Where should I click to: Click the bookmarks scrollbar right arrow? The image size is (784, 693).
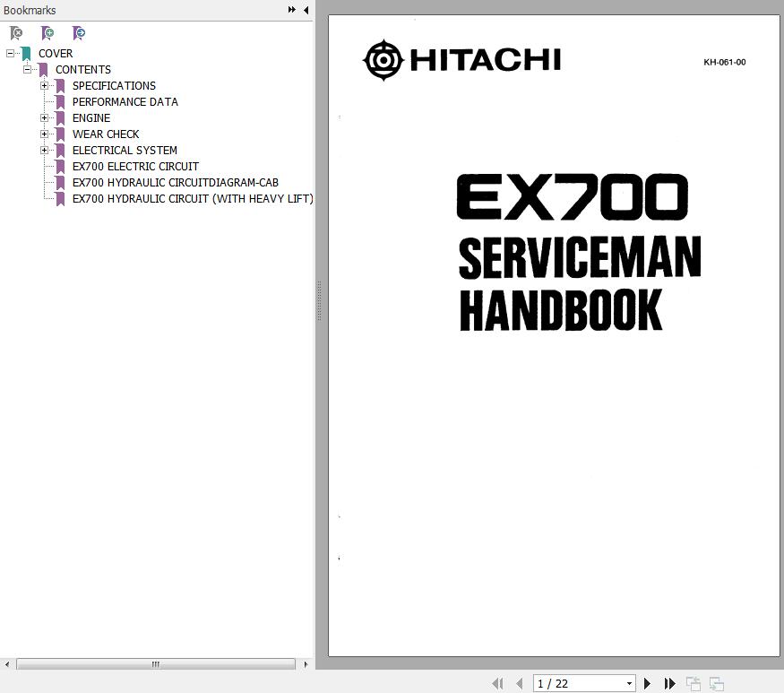(x=306, y=664)
